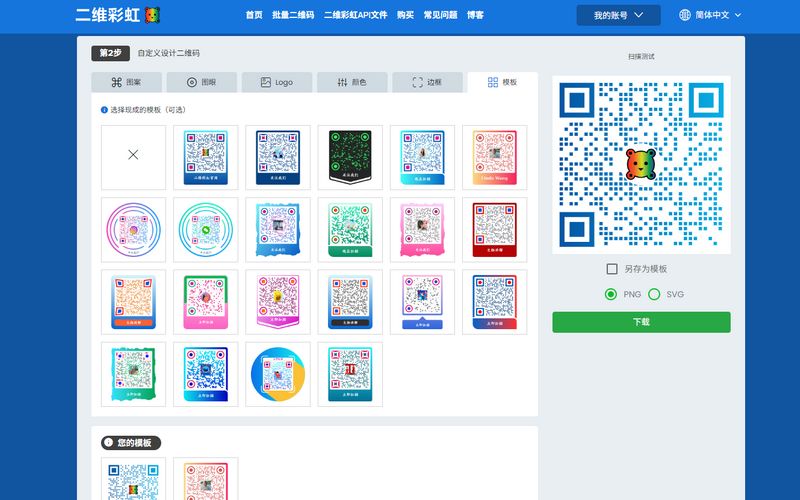Screen dimensions: 800x500
Task: Select the WeChat circular QR template
Action: coord(205,228)
